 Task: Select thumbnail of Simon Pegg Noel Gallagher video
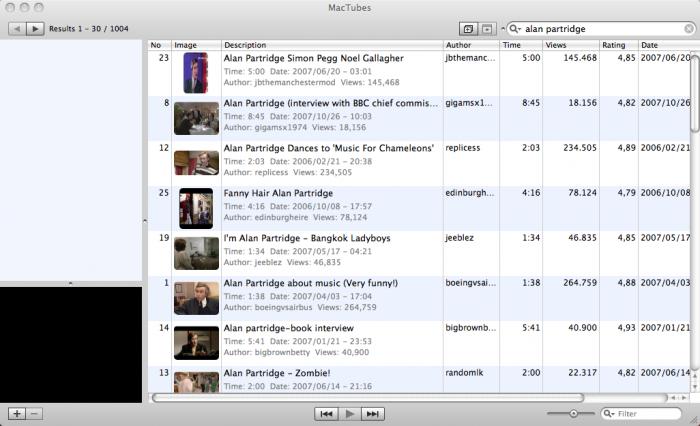[196, 73]
